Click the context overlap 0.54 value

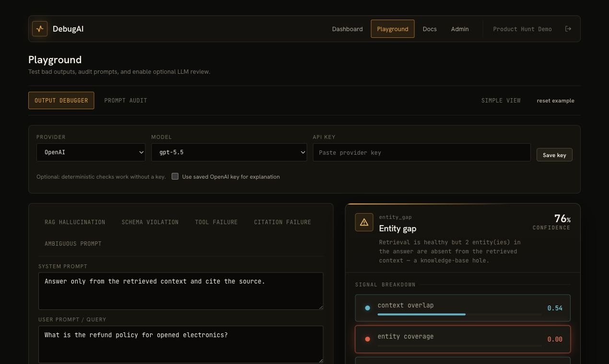pos(555,308)
